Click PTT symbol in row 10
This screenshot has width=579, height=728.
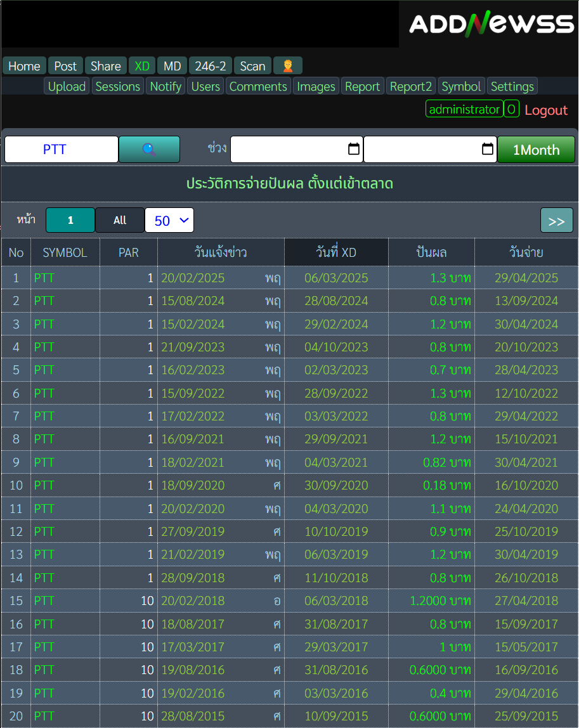click(44, 485)
